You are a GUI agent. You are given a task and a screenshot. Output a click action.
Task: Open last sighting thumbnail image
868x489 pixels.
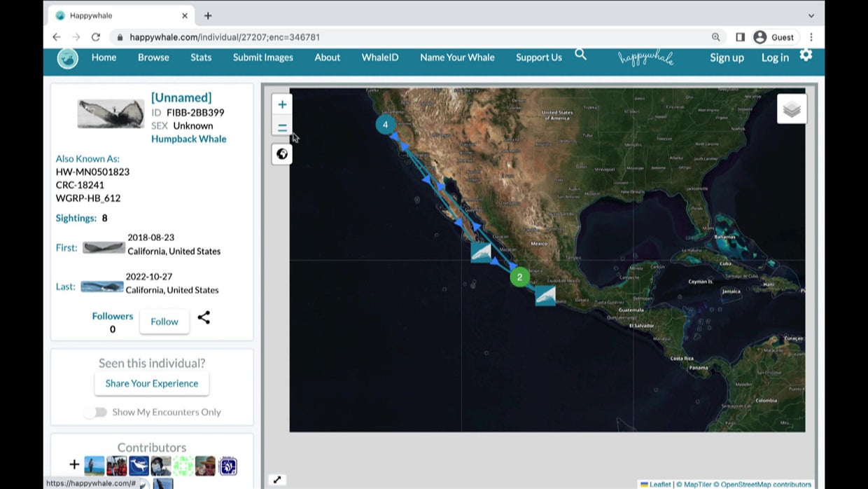pyautogui.click(x=102, y=287)
